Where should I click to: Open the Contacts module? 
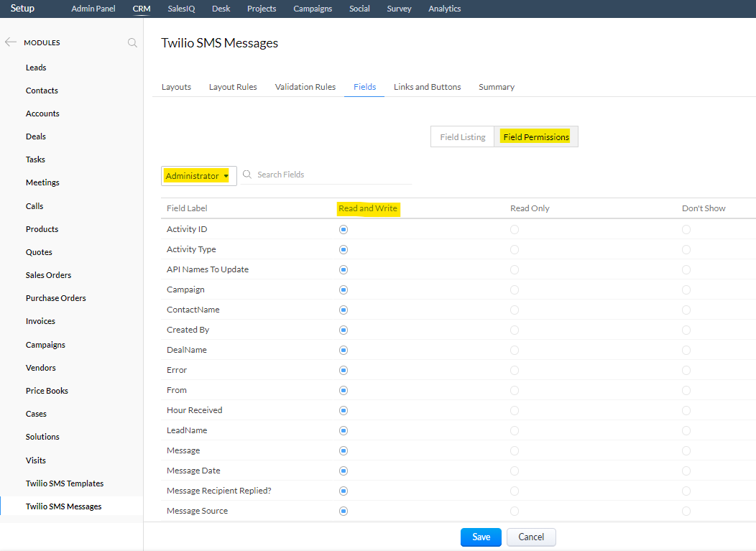[42, 91]
